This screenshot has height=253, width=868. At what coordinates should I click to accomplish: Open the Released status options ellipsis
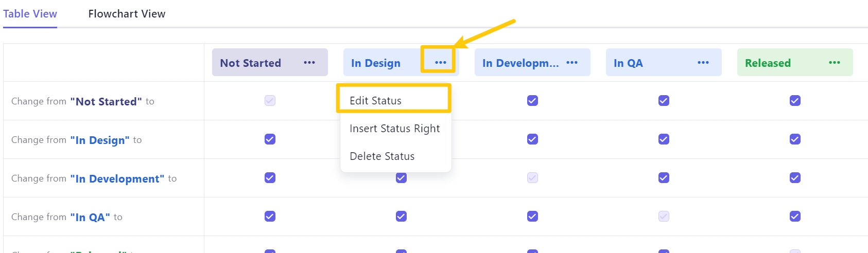(834, 63)
